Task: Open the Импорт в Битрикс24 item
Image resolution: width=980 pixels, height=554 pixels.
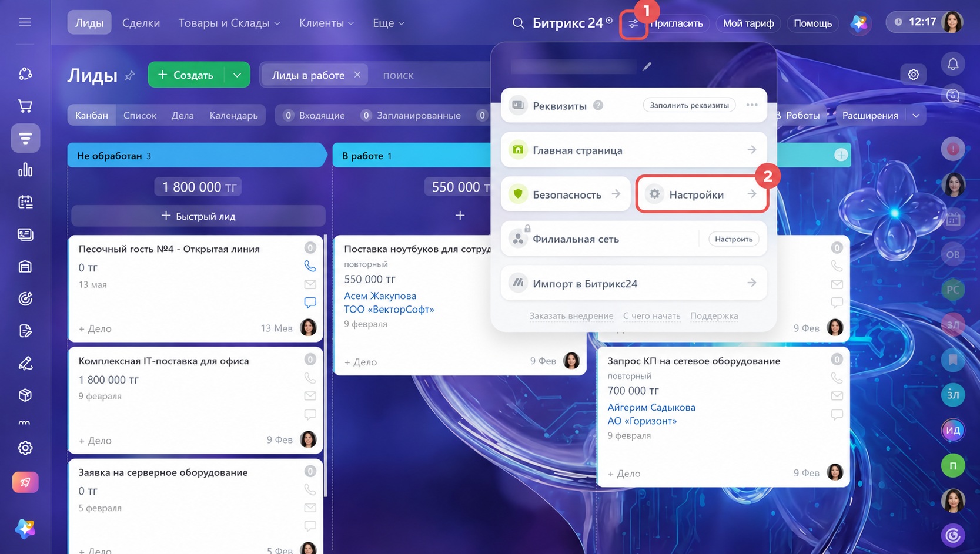Action: tap(634, 283)
